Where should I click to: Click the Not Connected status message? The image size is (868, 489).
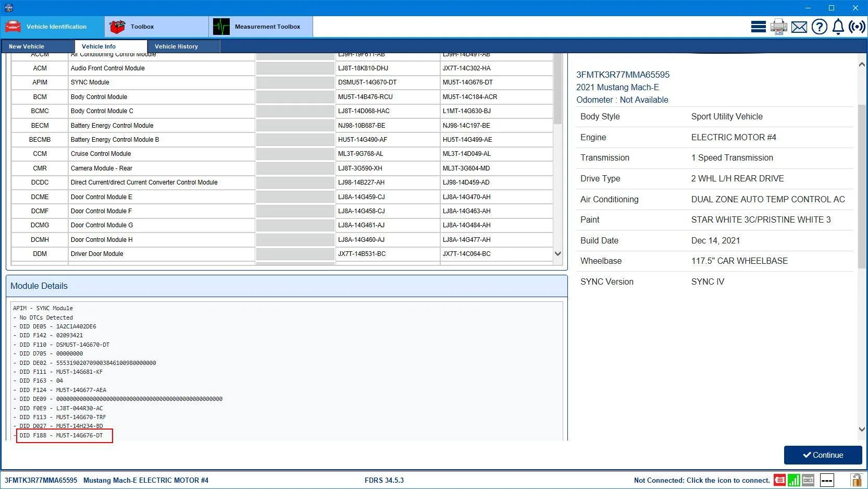point(702,480)
